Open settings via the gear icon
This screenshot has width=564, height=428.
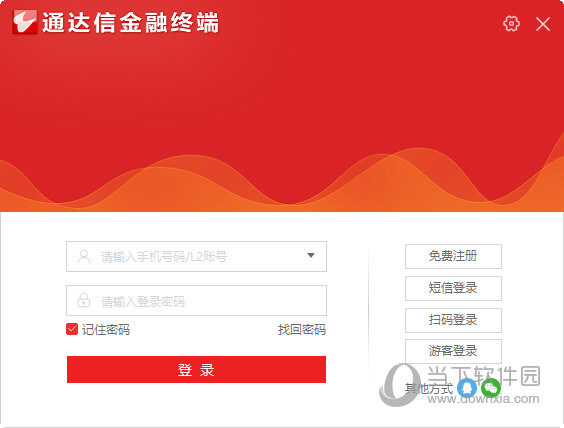(x=511, y=24)
